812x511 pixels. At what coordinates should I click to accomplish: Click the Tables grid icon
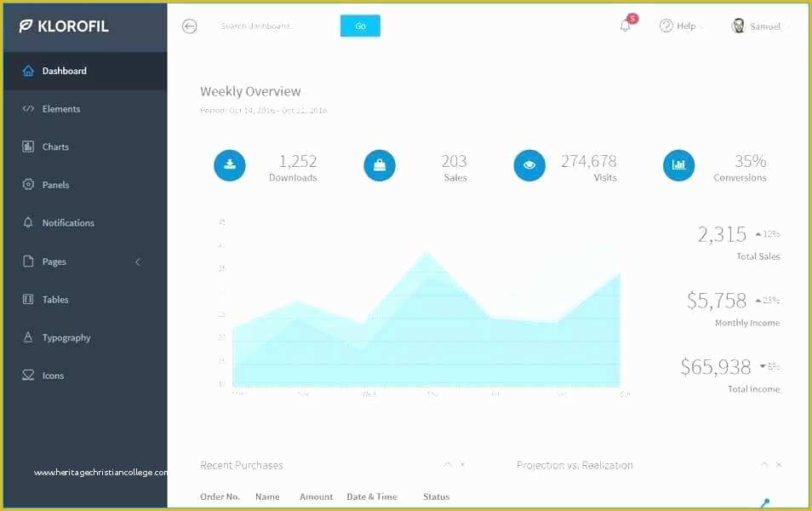coord(28,300)
